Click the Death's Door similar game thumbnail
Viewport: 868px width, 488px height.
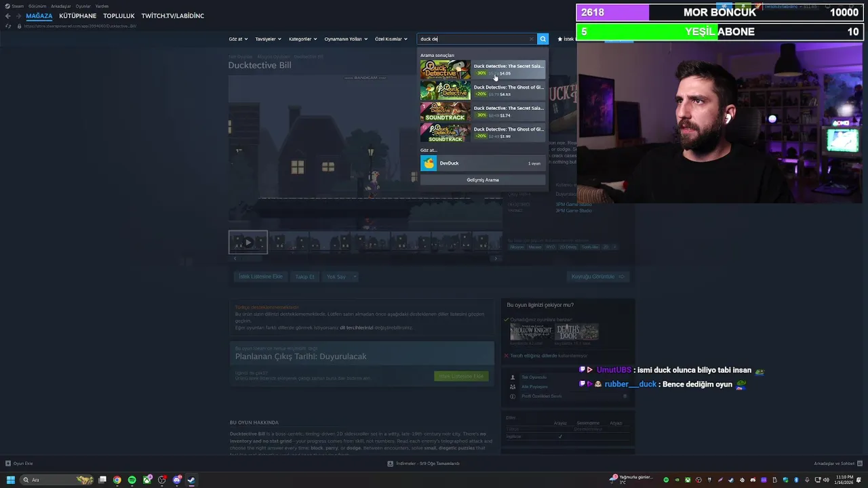[576, 331]
